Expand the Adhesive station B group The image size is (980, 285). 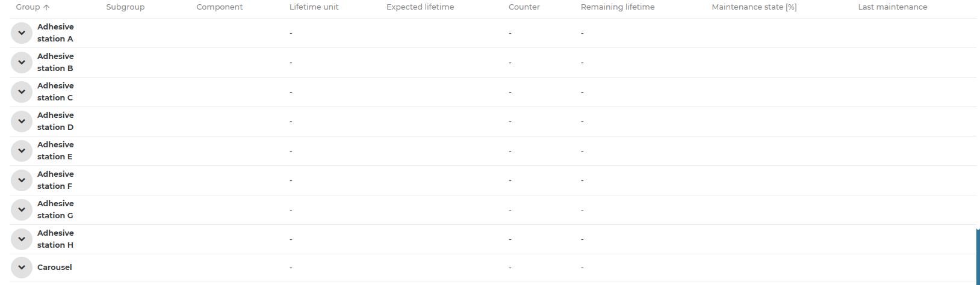coord(22,63)
